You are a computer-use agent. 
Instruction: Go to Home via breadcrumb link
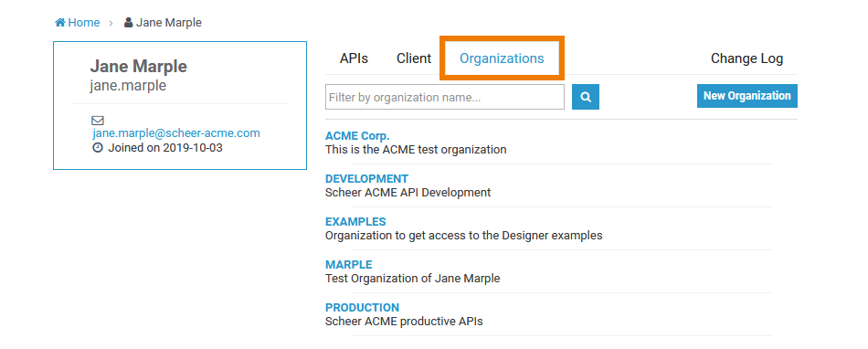[83, 23]
